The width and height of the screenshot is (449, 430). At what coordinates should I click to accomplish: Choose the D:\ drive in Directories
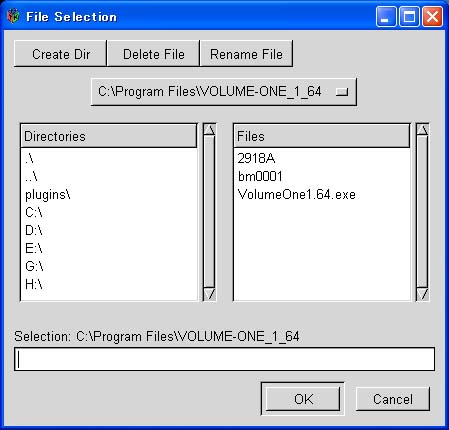click(x=34, y=230)
